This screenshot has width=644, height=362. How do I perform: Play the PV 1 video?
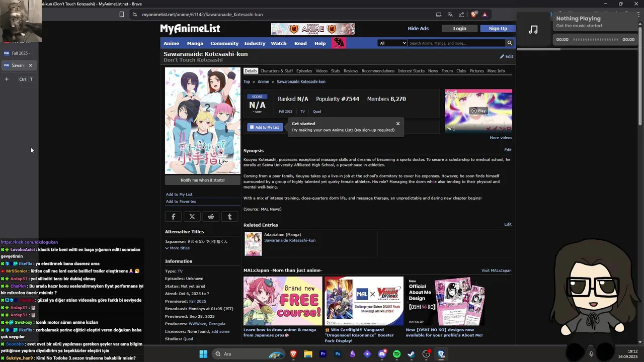coord(478,111)
